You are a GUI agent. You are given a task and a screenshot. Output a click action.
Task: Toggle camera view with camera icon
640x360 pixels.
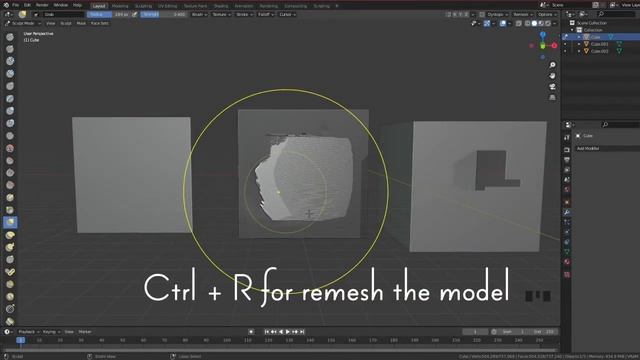(x=552, y=87)
